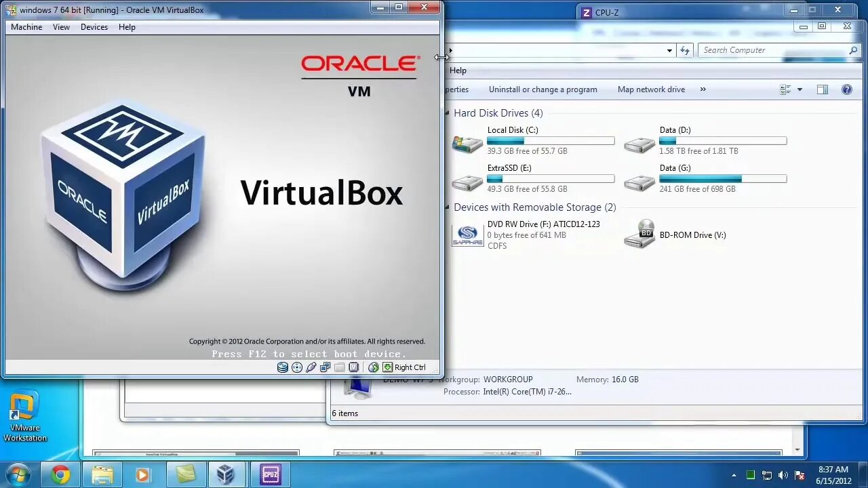Screen dimensions: 868x488
Task: Click the "6 items" status bar text
Action: tap(345, 413)
